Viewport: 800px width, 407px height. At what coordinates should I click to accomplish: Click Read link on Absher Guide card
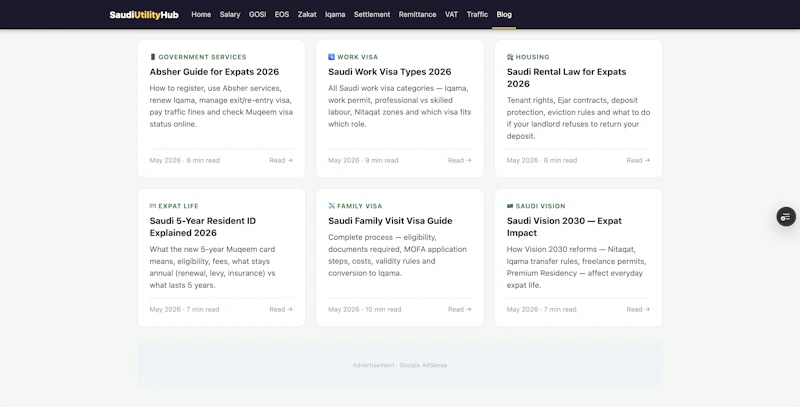click(x=281, y=160)
